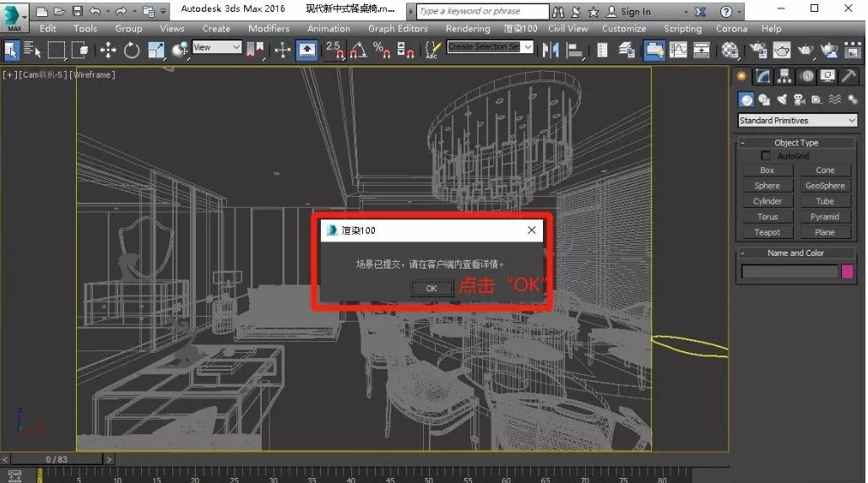Click the time slider next frame arrow
The width and height of the screenshot is (868, 483).
tap(109, 459)
